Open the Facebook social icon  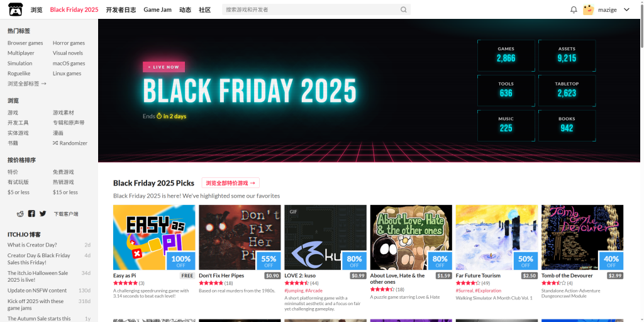point(31,214)
